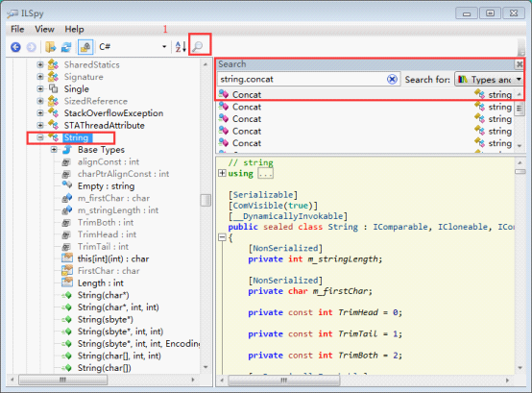Select TrimBoth : int constant
The image size is (532, 393).
[x=106, y=222]
